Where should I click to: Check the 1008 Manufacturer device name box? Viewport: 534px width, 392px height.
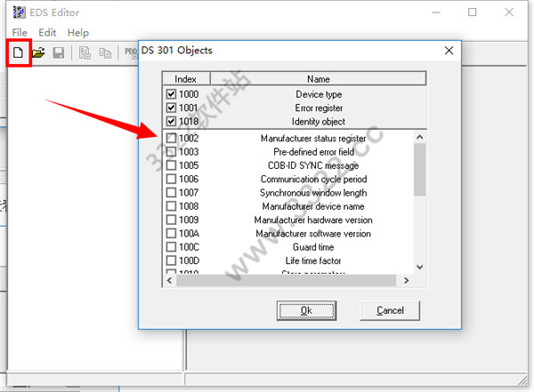coord(171,206)
